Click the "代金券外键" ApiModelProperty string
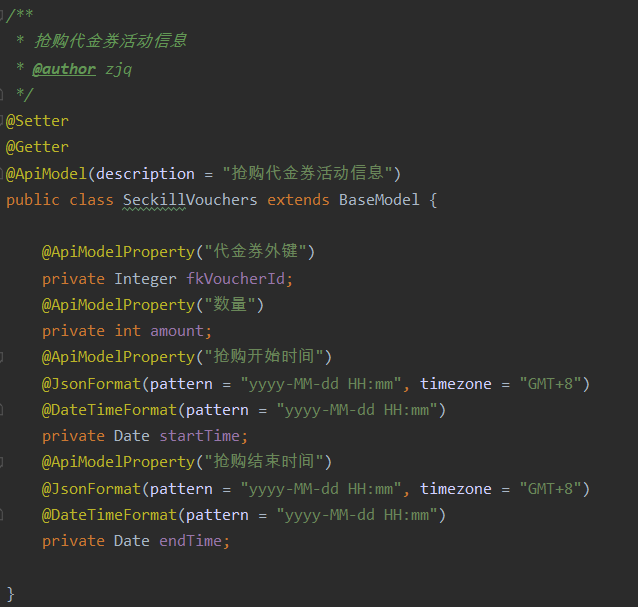Viewport: 638px width, 607px height. tap(256, 251)
